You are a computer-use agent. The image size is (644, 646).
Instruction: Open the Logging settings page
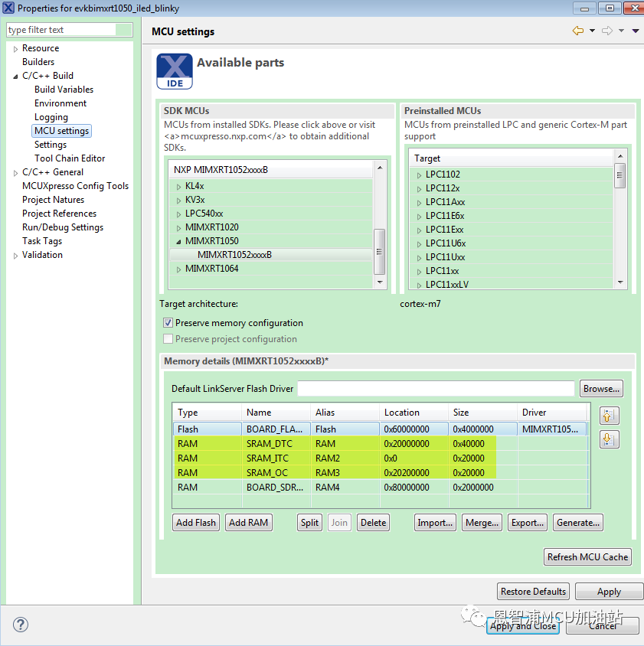(x=51, y=117)
